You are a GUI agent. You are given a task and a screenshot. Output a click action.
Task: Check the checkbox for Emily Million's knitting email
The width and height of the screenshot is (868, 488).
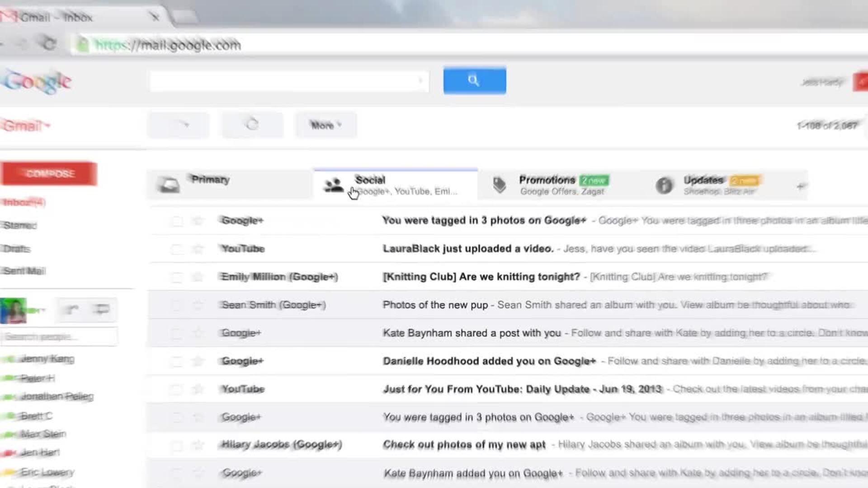click(x=177, y=277)
